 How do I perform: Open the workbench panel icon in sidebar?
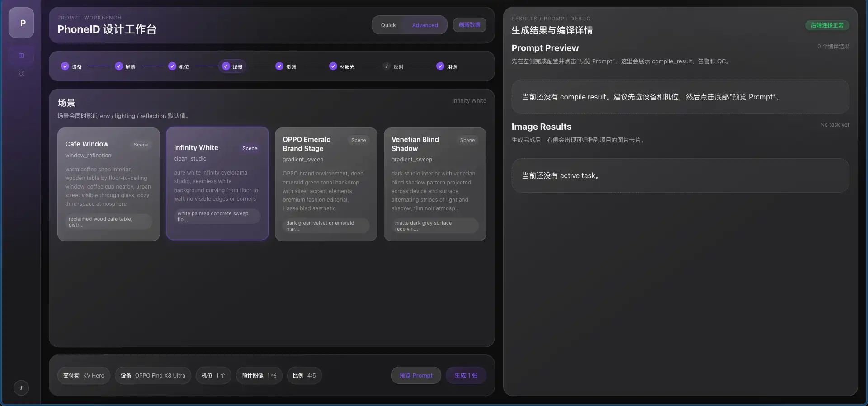tap(21, 56)
